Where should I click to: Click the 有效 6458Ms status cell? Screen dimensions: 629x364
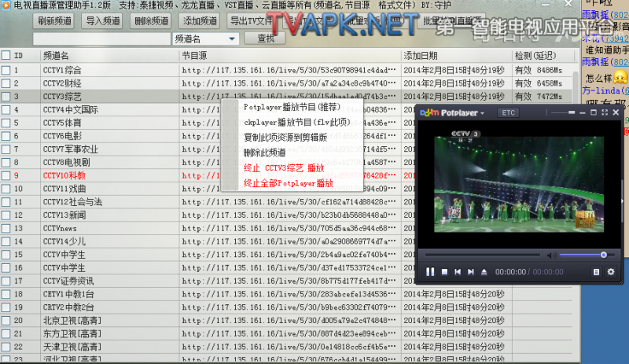[539, 83]
